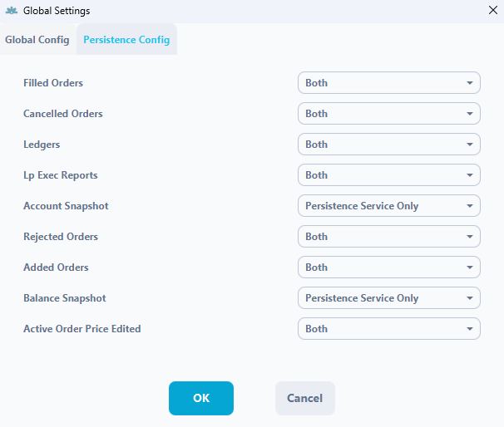Select the Persistence Config tab
This screenshot has width=504, height=427.
(x=126, y=40)
